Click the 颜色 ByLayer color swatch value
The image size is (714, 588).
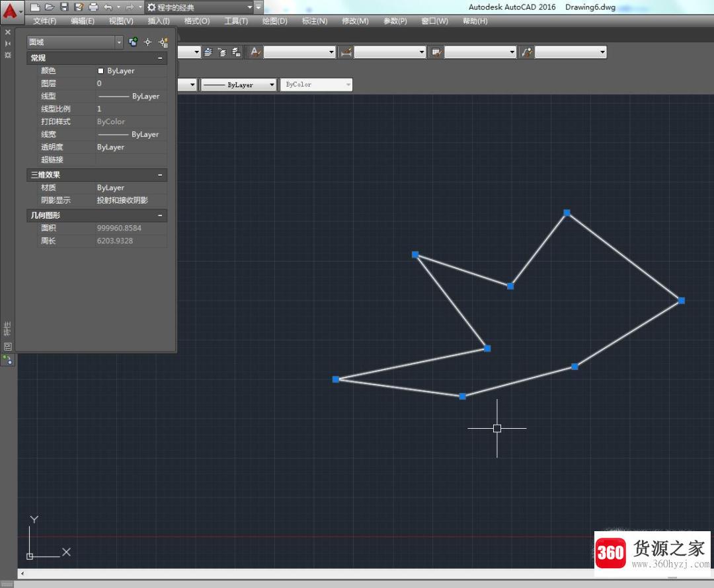point(131,71)
